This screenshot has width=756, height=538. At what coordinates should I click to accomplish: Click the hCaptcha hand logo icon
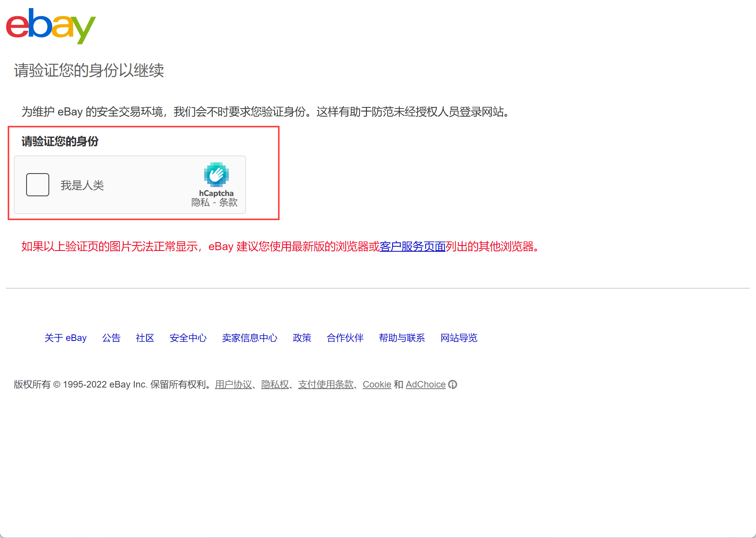click(216, 174)
